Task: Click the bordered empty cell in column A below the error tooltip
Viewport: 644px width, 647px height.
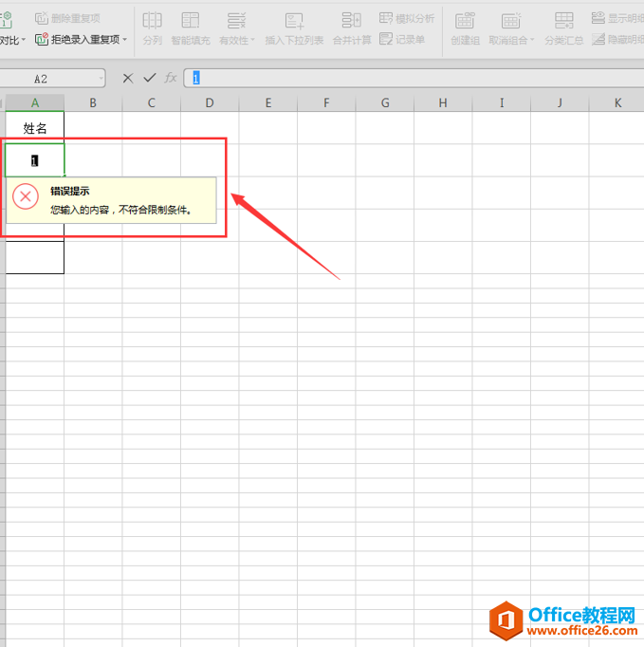Action: pos(35,257)
